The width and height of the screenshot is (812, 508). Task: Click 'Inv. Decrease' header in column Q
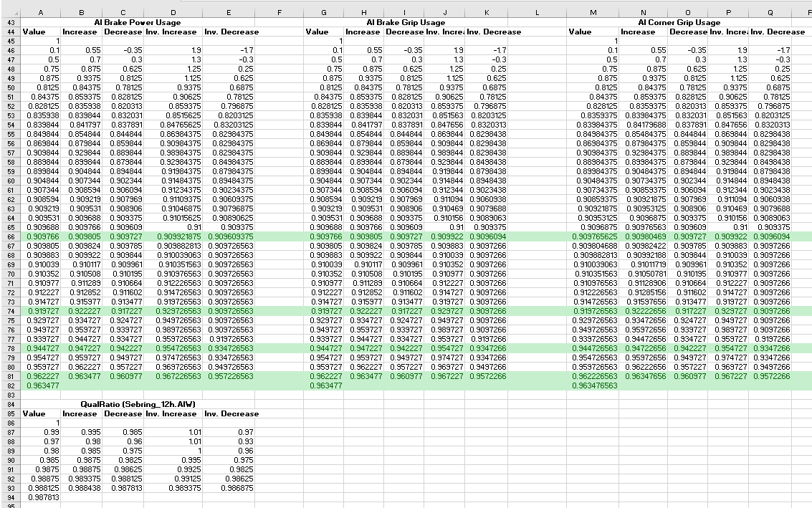coord(770,32)
